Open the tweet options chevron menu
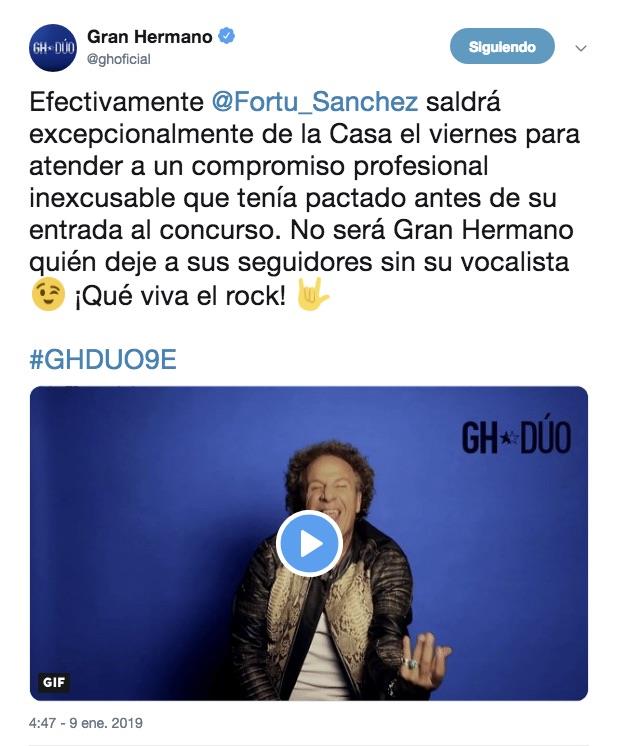621x746 pixels. tap(581, 48)
